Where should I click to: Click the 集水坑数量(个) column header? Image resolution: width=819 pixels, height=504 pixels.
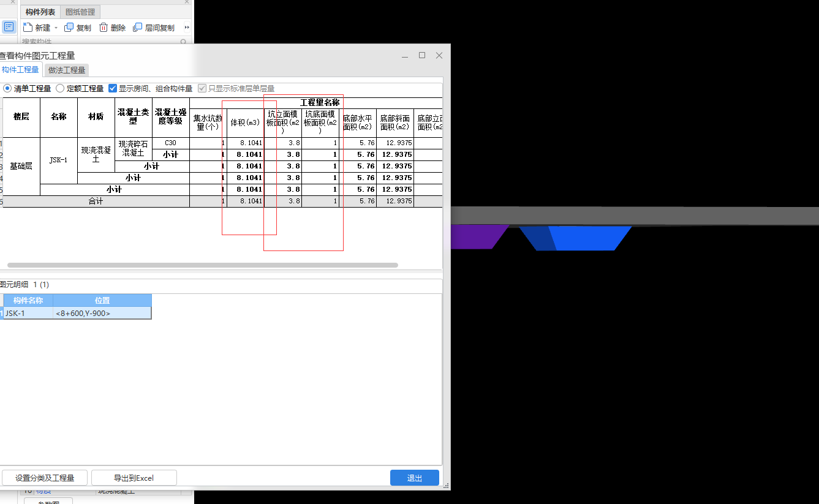tap(208, 122)
